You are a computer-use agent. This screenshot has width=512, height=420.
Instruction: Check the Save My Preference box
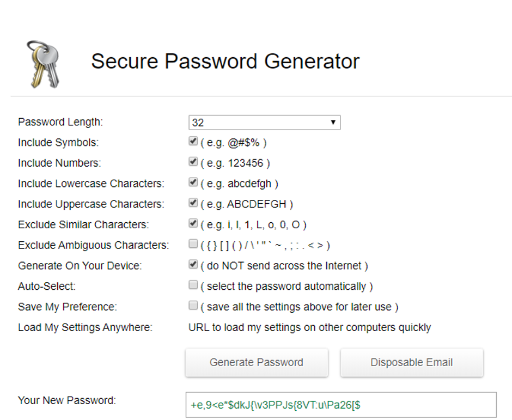click(193, 306)
